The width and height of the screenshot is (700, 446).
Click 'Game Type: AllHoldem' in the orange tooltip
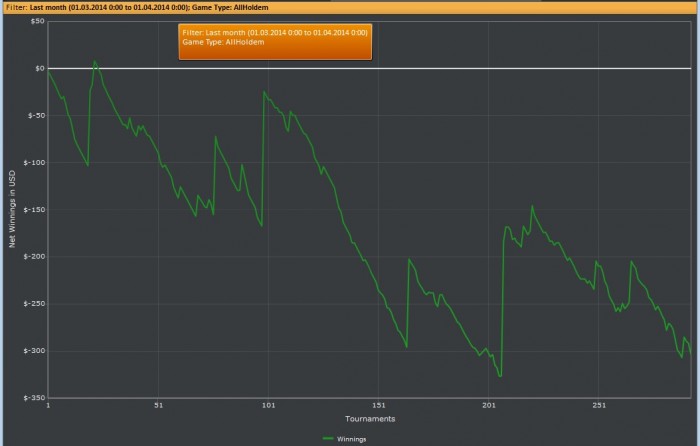(223, 42)
